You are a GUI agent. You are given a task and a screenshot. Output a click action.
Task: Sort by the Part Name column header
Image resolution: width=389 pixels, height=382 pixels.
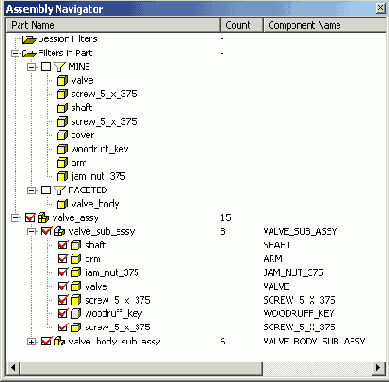113,25
